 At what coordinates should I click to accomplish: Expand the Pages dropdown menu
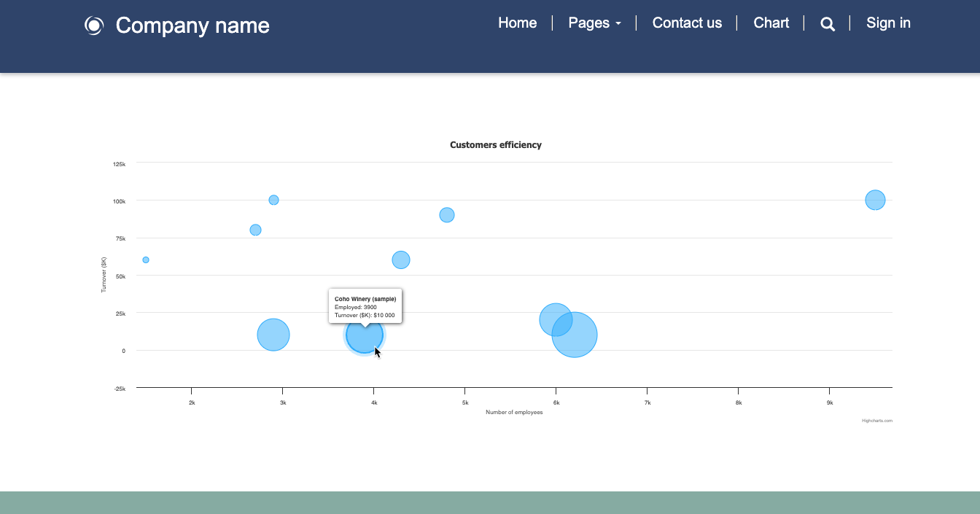coord(595,23)
